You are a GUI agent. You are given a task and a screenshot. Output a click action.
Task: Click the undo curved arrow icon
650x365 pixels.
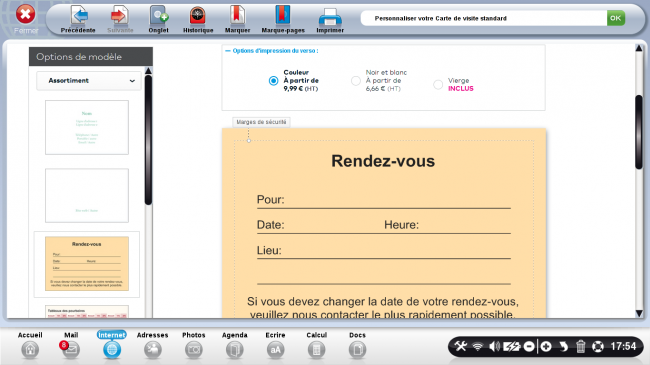point(563,346)
